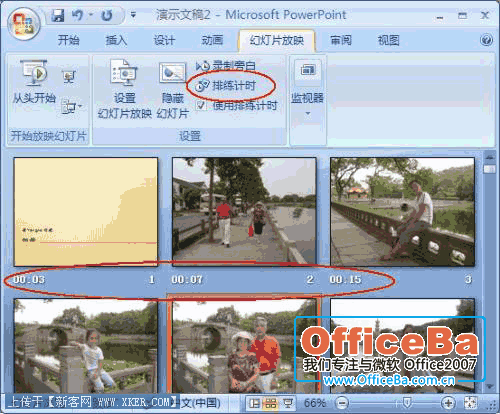Select slide 5 thumbnail elderly couple
Screen dimensions: 500x414
(244, 346)
